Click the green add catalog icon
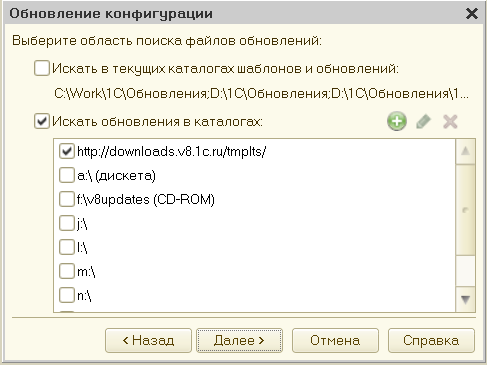 click(x=397, y=121)
